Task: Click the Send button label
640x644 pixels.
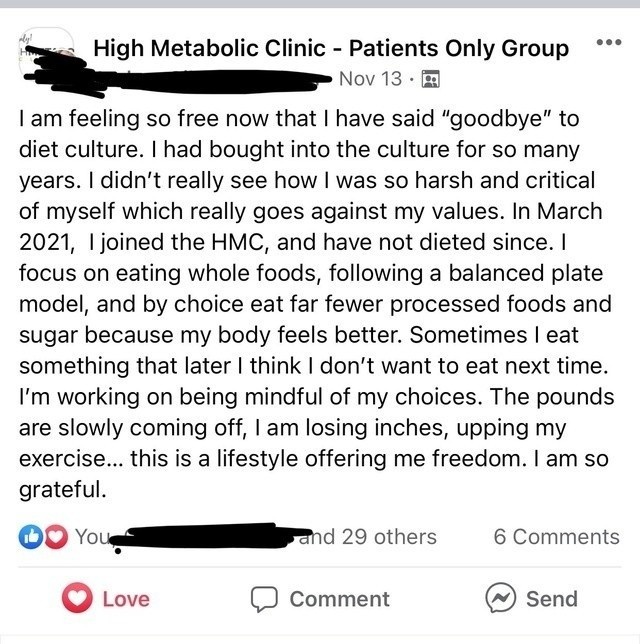Action: click(x=552, y=599)
